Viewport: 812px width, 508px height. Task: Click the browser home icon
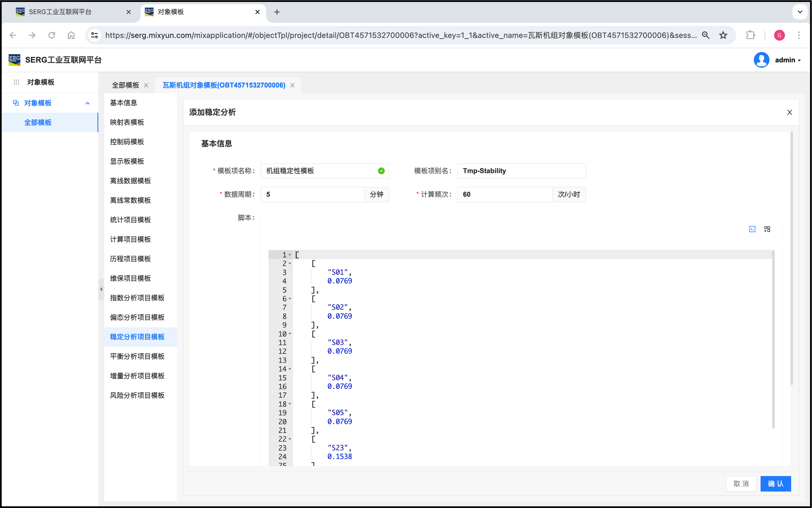pyautogui.click(x=71, y=35)
